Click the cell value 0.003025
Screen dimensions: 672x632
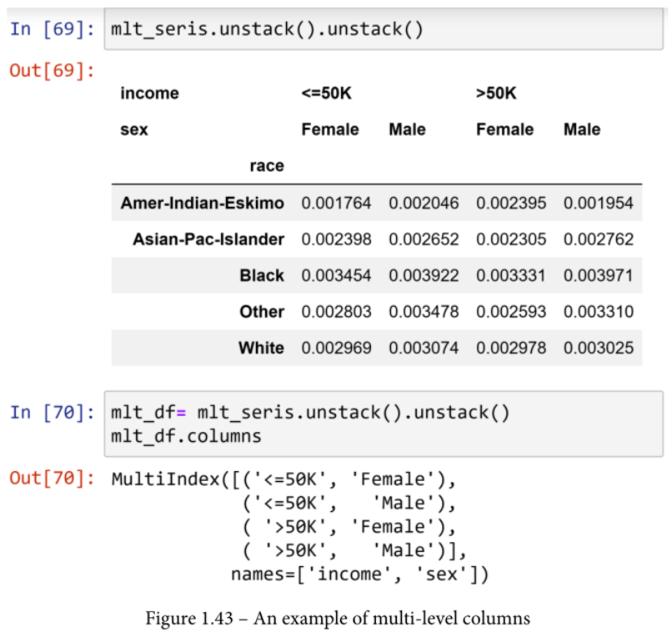[x=598, y=348]
